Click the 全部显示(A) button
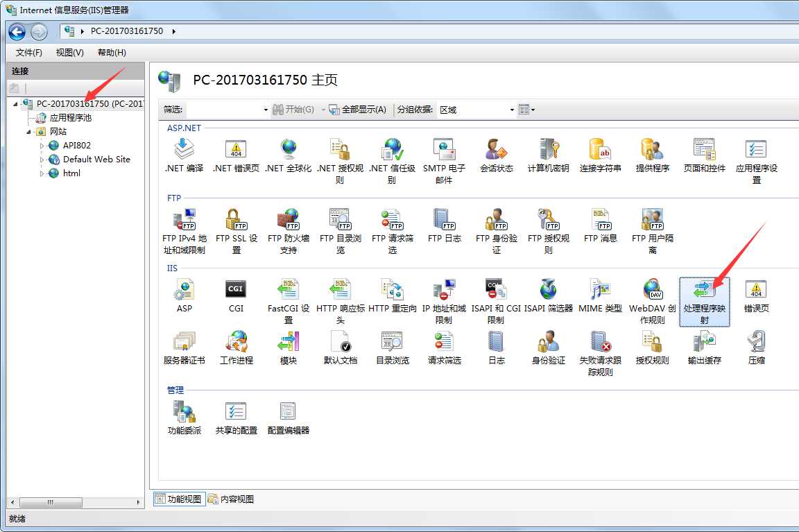799x532 pixels. [x=358, y=110]
